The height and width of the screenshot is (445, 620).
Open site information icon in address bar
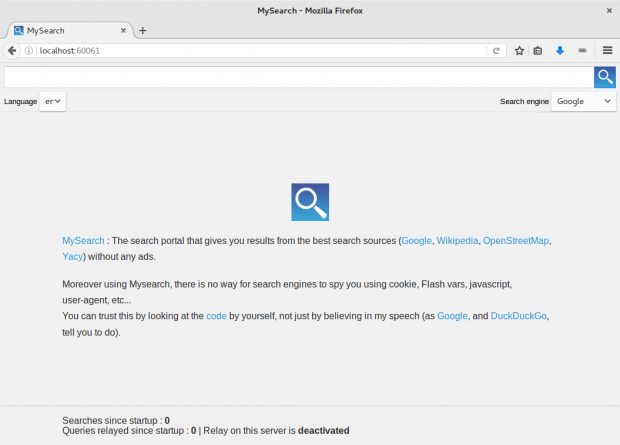[x=29, y=51]
